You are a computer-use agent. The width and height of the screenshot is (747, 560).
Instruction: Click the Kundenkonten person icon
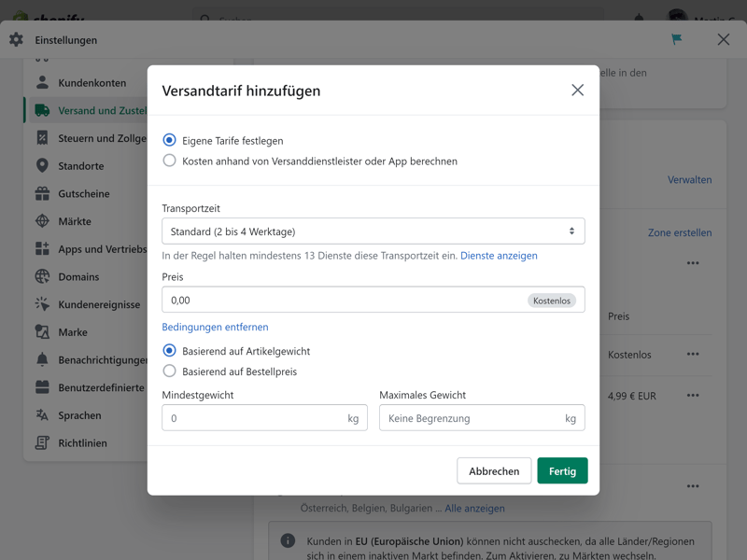tap(42, 82)
